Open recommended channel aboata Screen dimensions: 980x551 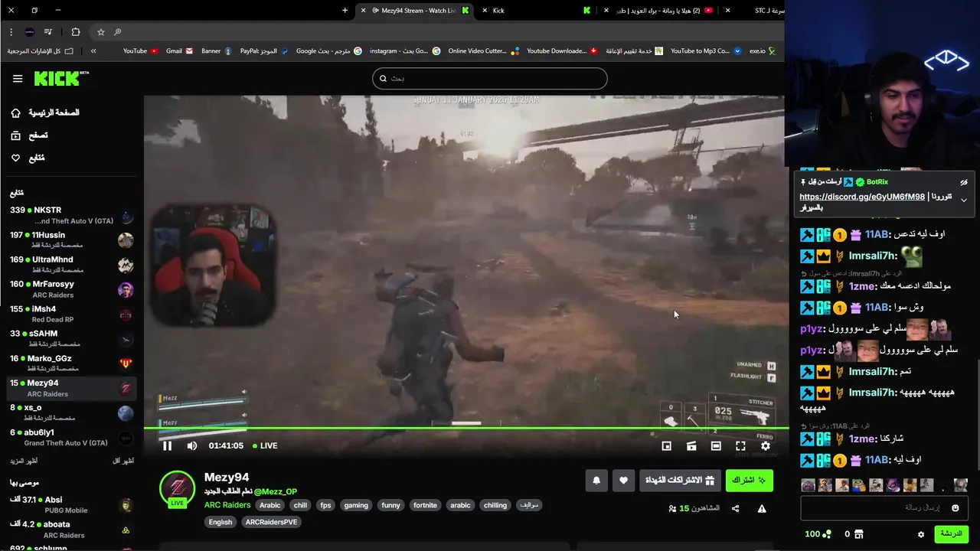click(x=71, y=529)
